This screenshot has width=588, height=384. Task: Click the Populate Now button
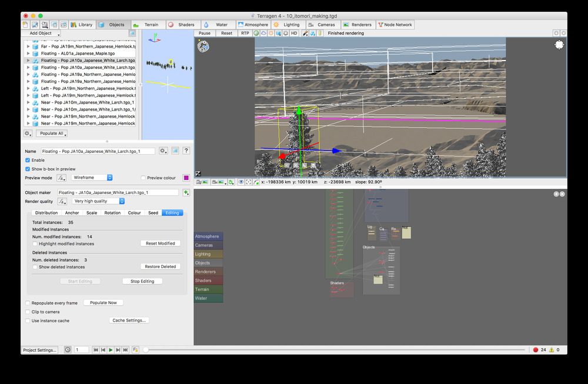click(x=103, y=303)
